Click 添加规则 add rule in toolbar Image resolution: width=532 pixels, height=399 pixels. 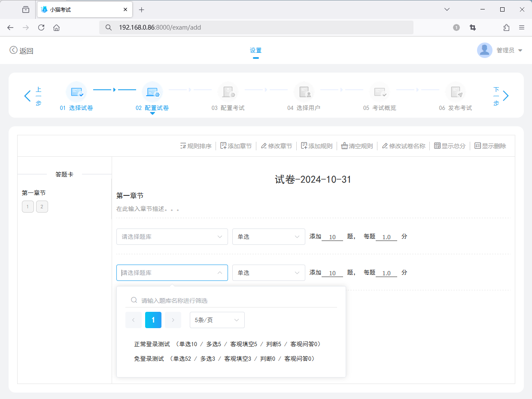304,146
